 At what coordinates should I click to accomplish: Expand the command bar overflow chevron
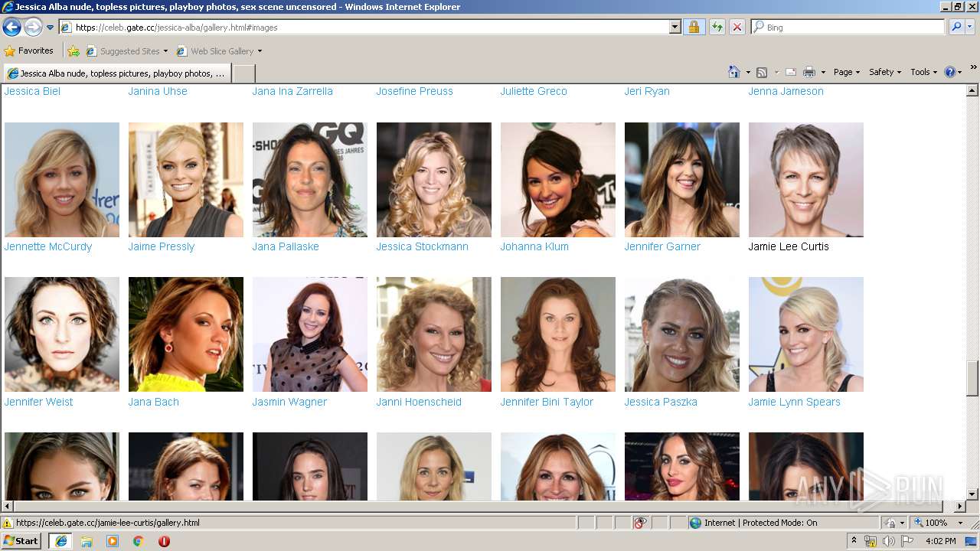[x=974, y=68]
